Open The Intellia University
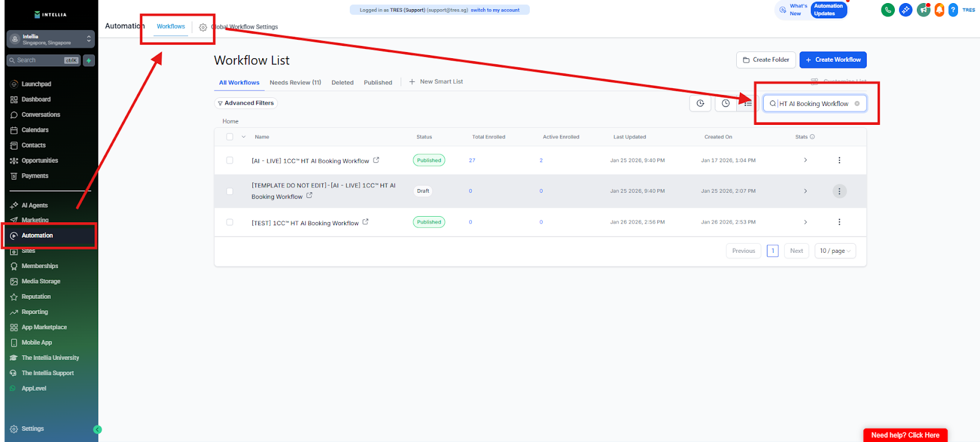This screenshot has height=442, width=980. (x=50, y=358)
